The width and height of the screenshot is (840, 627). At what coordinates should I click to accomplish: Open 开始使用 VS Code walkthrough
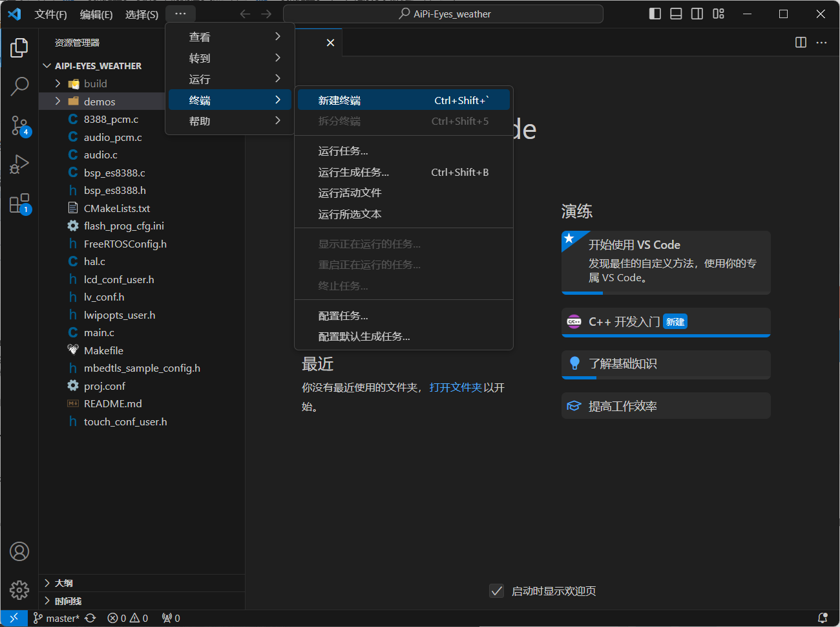pyautogui.click(x=666, y=262)
